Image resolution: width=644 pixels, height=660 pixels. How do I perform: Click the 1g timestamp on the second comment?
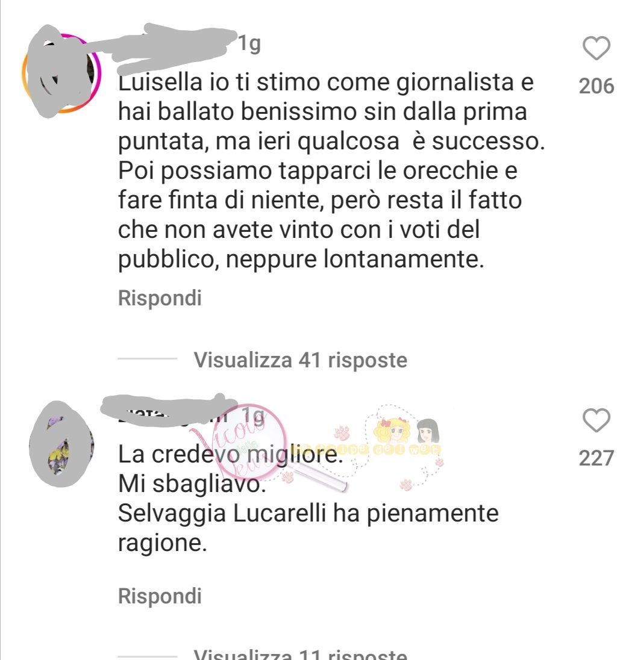(253, 417)
